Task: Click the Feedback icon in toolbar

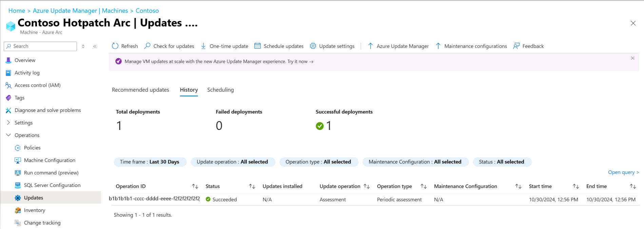Action: coord(516,46)
